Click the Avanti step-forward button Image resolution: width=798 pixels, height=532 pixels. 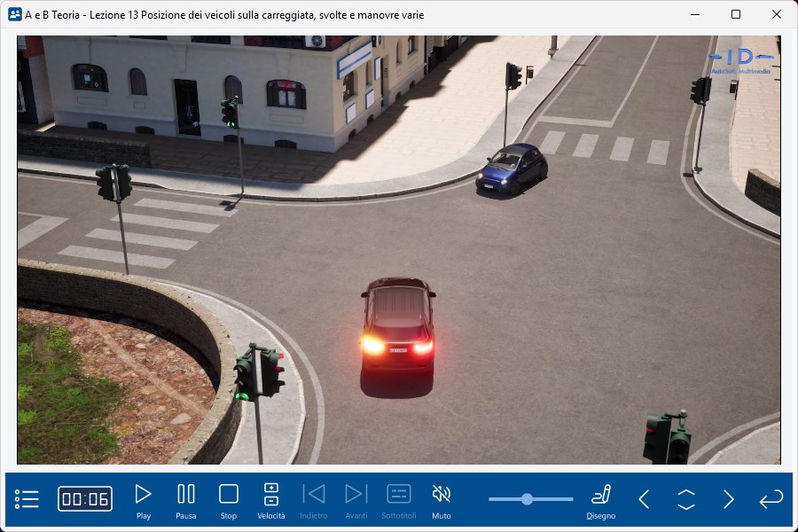click(x=356, y=500)
